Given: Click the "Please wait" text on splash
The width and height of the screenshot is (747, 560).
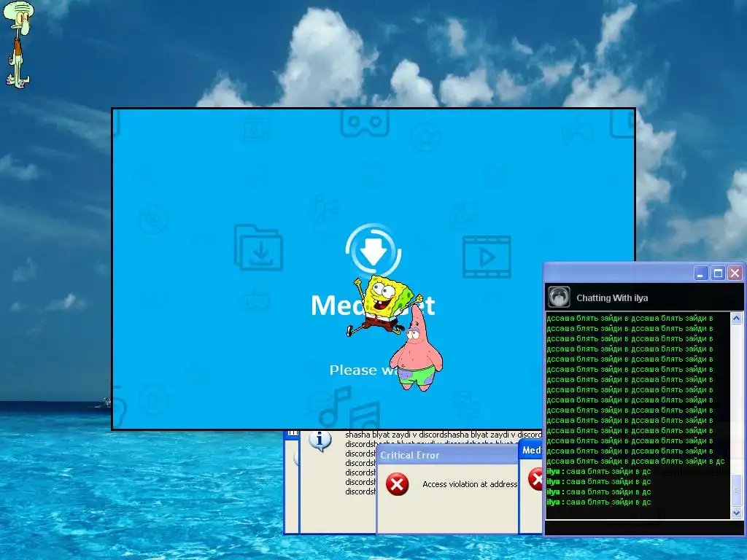Looking at the screenshot, I should [x=365, y=370].
